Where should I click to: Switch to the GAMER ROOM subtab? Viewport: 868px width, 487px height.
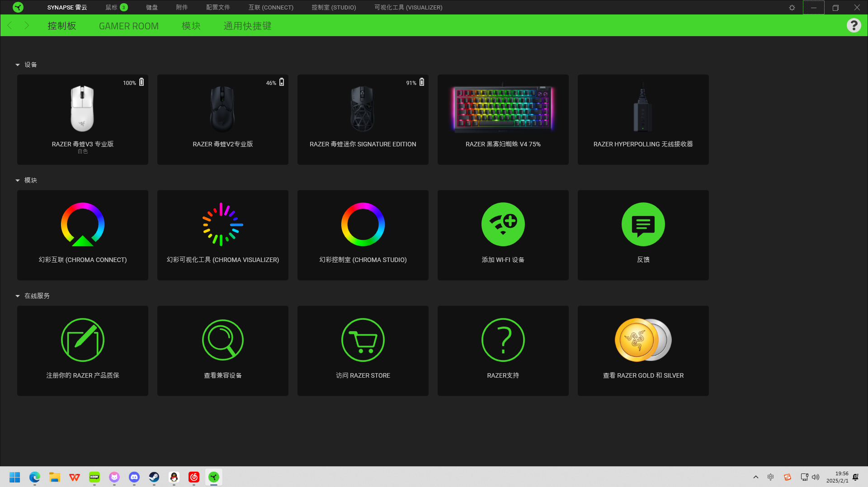click(x=129, y=26)
